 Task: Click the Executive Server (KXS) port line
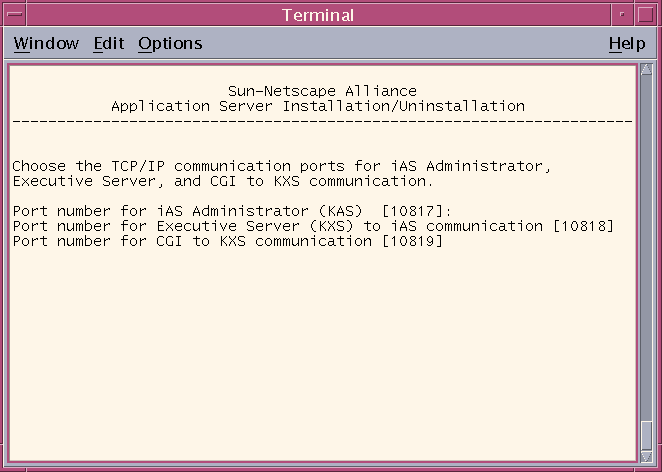(x=313, y=226)
